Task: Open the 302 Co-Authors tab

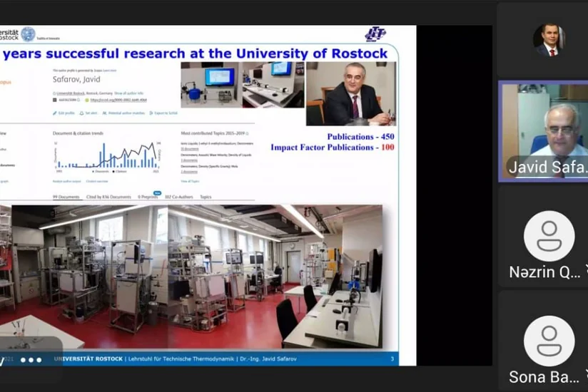Action: click(x=178, y=197)
